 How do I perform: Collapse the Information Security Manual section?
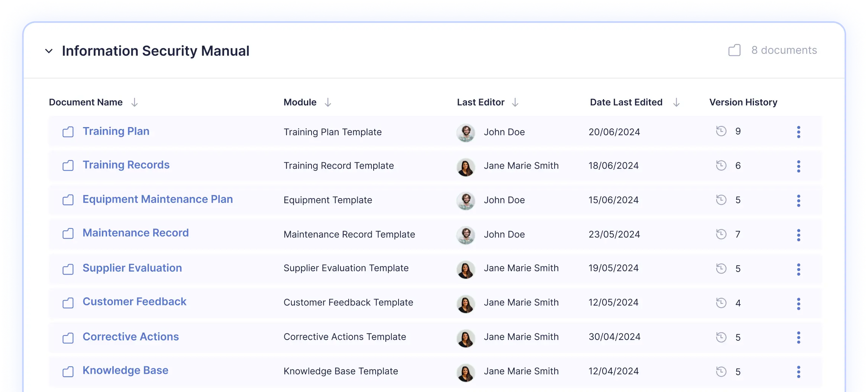click(49, 51)
